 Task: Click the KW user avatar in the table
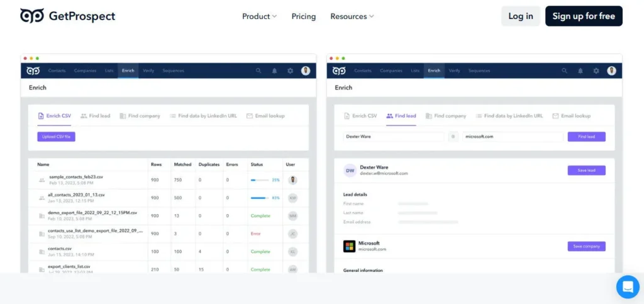coord(292,198)
